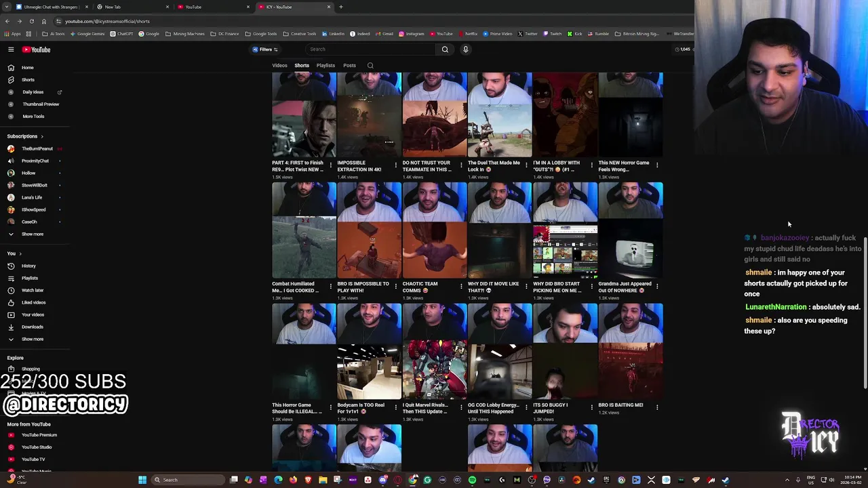The width and height of the screenshot is (868, 488).
Task: Open options menu for CHAOTIC TEAM COMMS short
Action: click(x=461, y=286)
